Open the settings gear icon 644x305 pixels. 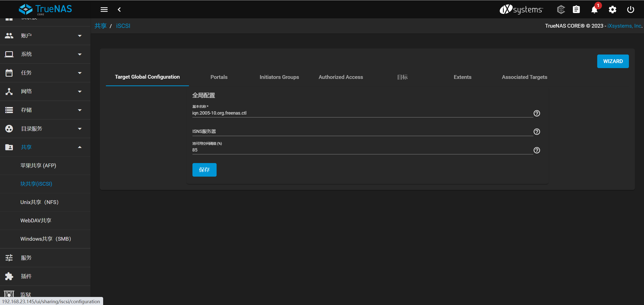pyautogui.click(x=612, y=10)
